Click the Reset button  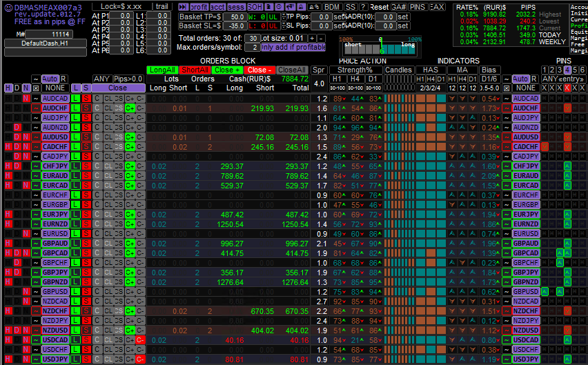[380, 7]
